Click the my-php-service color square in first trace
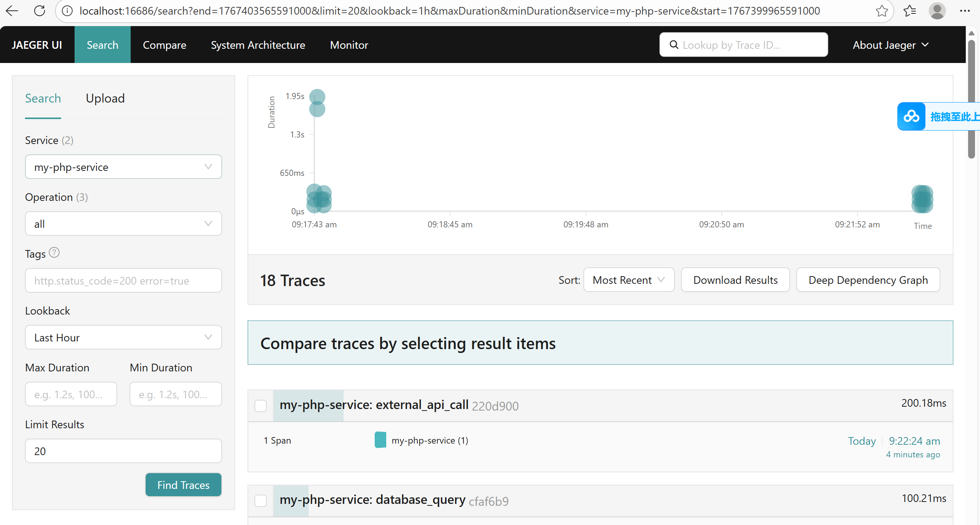Image resolution: width=980 pixels, height=525 pixels. tap(380, 440)
